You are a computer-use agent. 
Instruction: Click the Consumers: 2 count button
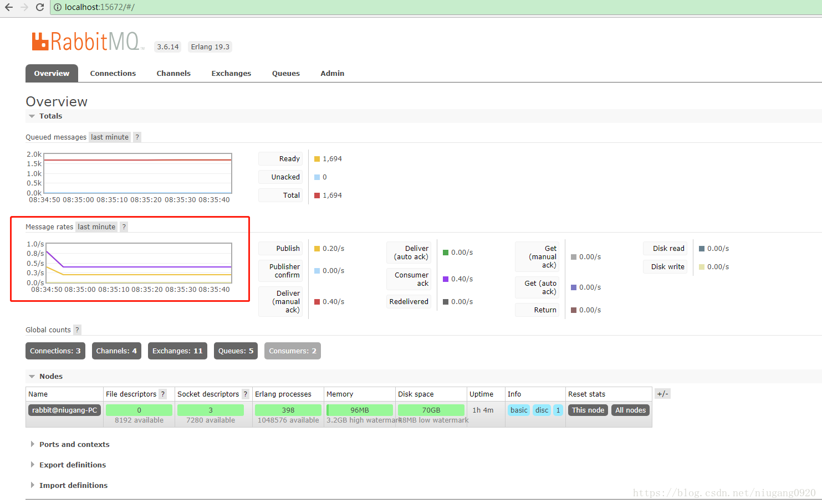293,351
